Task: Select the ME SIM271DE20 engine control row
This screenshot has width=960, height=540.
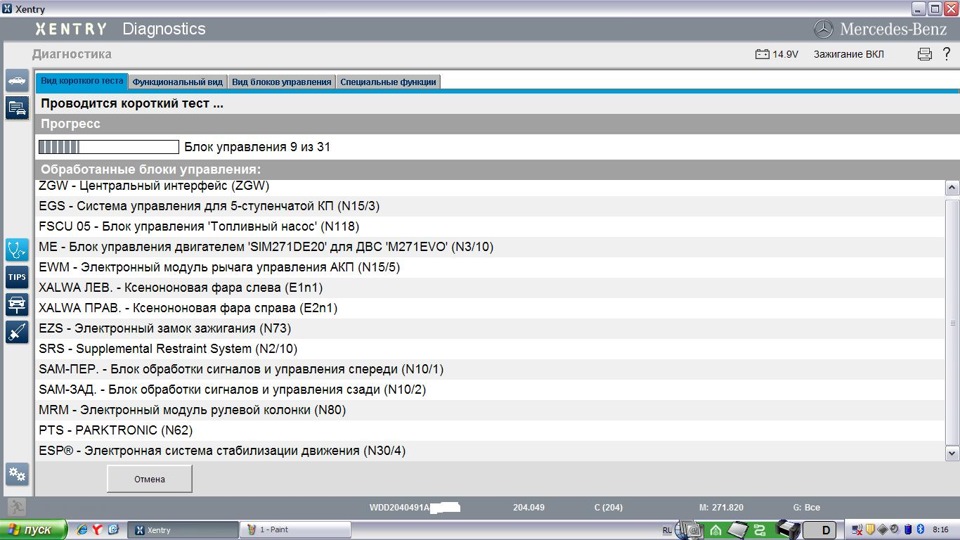Action: click(x=490, y=247)
